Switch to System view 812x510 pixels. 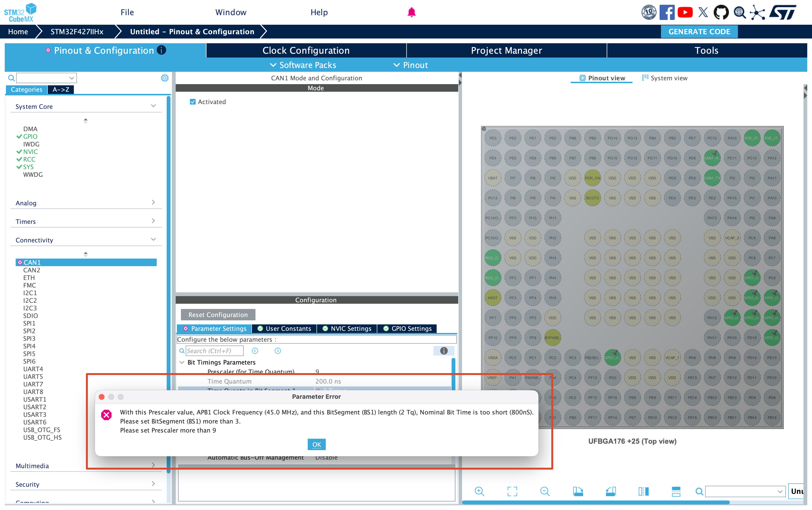(664, 78)
